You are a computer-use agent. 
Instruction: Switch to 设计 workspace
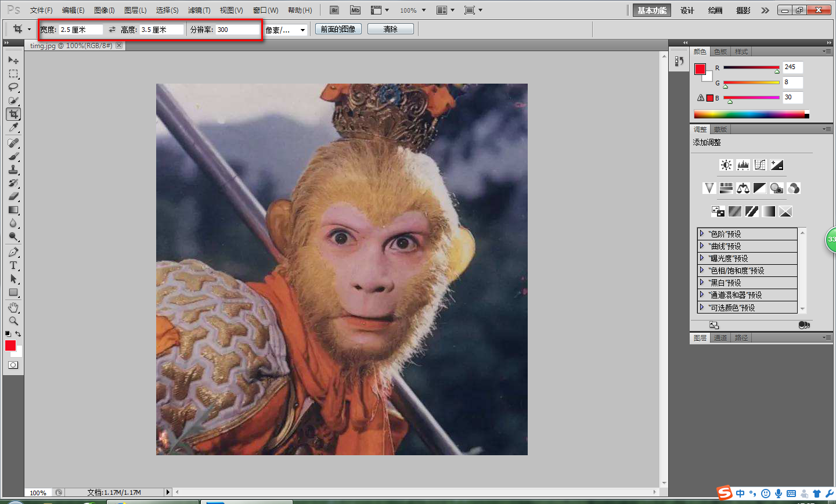[x=687, y=10]
